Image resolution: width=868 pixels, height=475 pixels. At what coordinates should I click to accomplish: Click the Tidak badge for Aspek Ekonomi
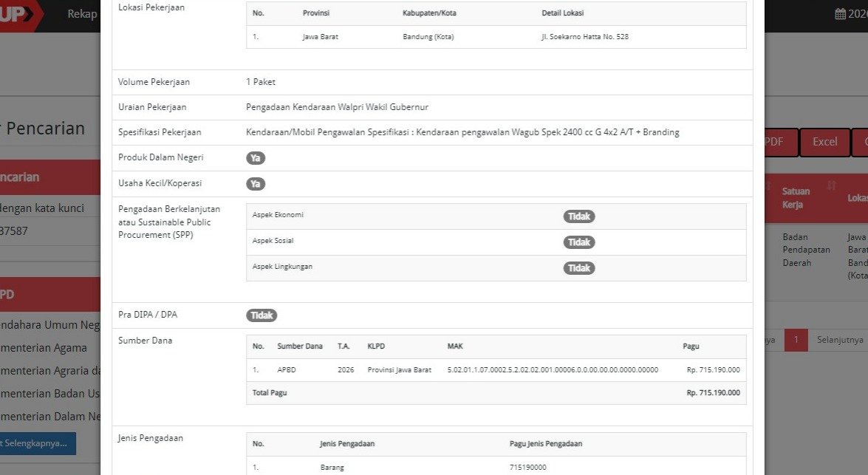579,216
